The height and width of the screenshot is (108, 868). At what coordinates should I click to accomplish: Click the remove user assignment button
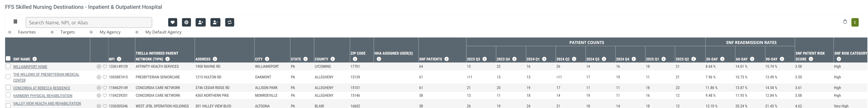click(215, 23)
